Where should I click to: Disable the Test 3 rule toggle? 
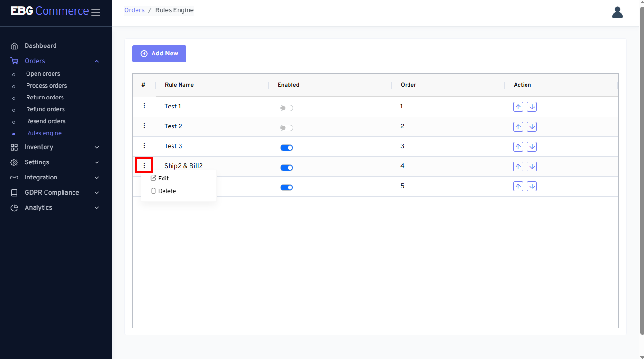(286, 148)
